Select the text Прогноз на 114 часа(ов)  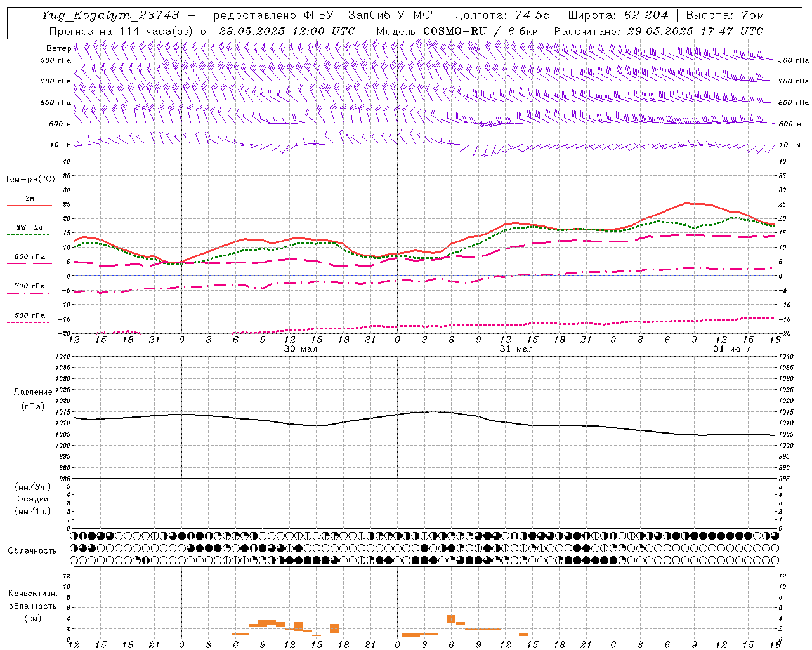(x=121, y=31)
